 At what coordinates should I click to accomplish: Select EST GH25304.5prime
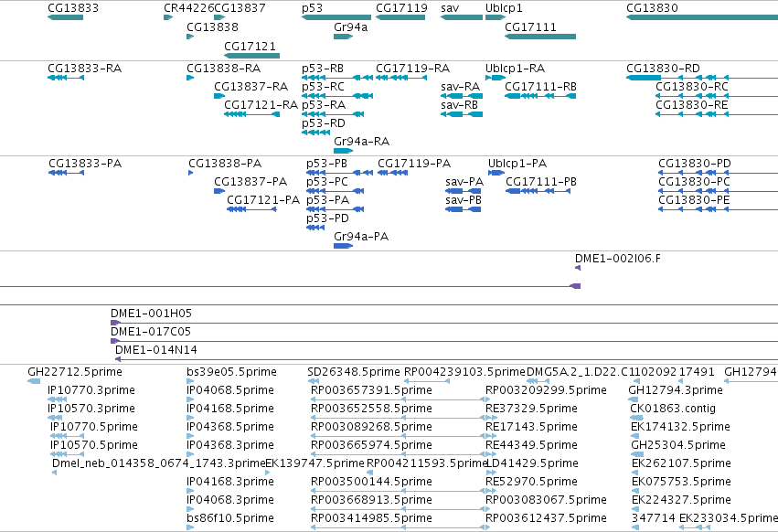[x=637, y=454]
